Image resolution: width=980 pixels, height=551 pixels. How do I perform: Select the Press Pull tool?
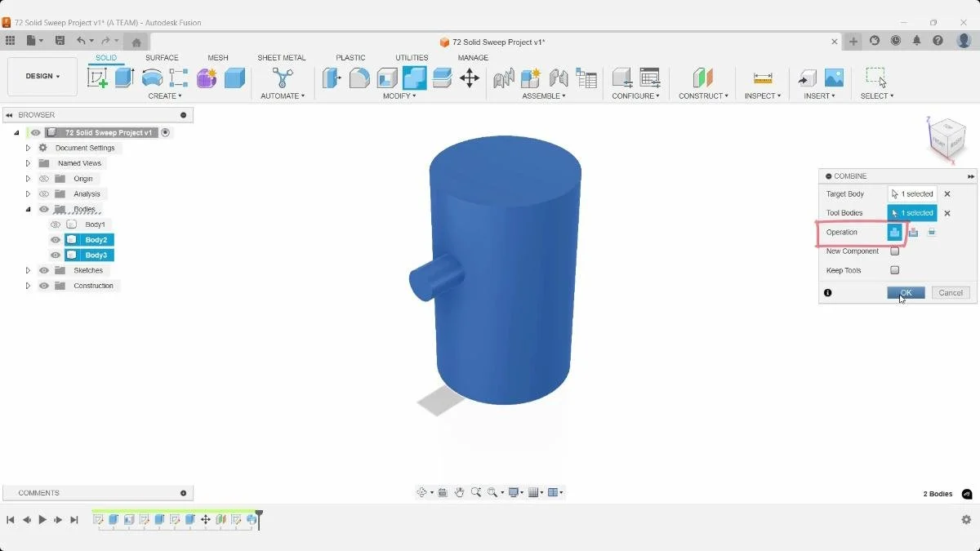point(332,78)
